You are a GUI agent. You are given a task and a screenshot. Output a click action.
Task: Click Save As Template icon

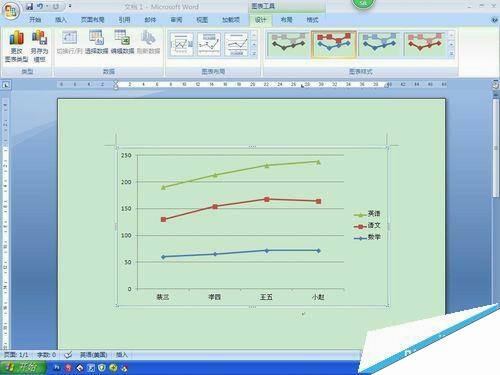click(39, 46)
